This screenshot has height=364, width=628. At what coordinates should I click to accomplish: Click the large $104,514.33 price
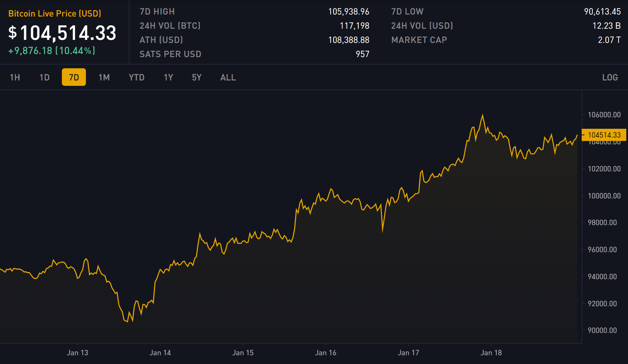click(x=63, y=33)
